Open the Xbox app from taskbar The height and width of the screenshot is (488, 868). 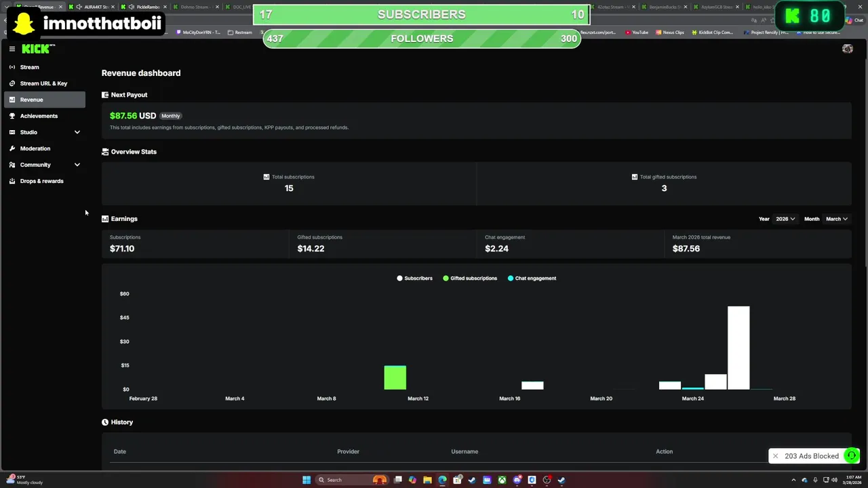coord(502,480)
